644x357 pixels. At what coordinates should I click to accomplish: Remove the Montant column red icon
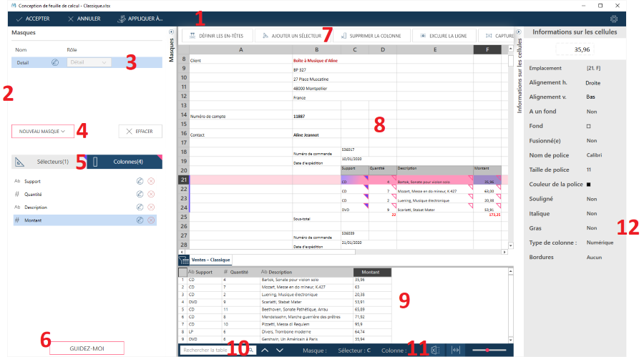pos(151,220)
